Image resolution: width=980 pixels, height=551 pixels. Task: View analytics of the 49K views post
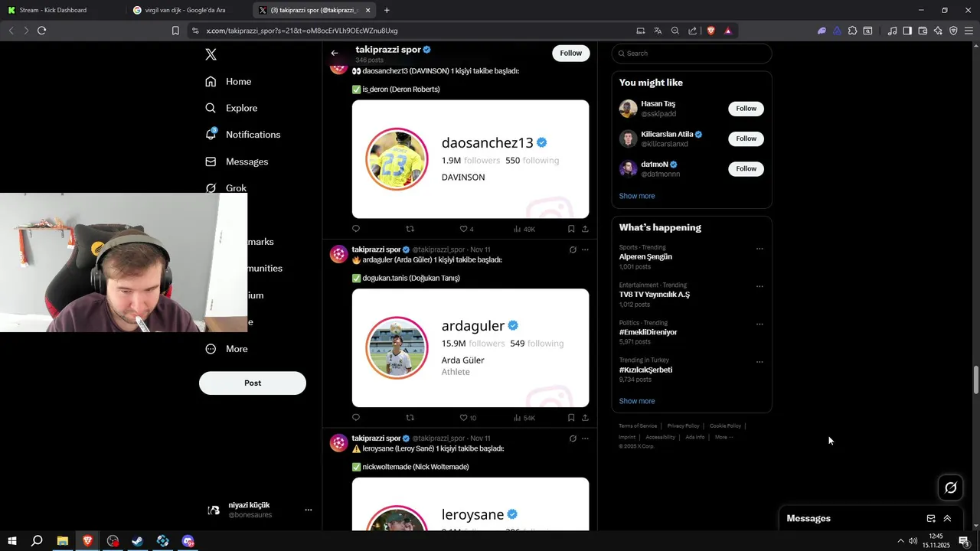pyautogui.click(x=524, y=229)
